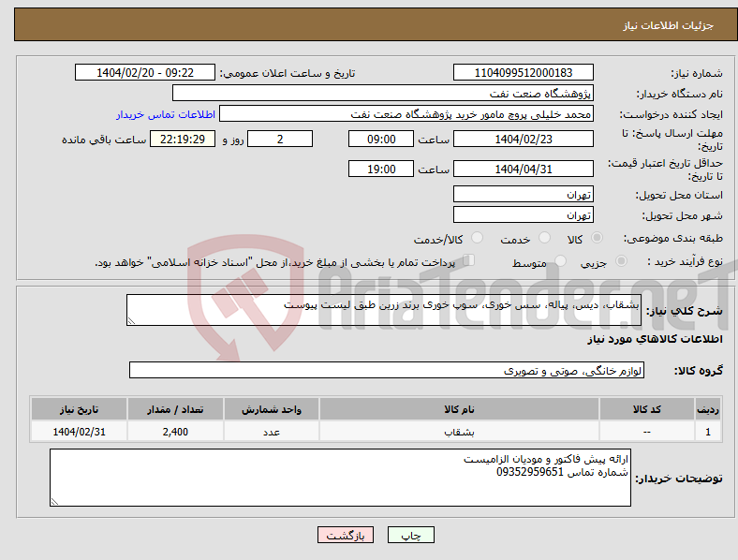Click the buyer name field پژوهشگاه صنعت نفت
The image size is (738, 560).
click(x=383, y=93)
